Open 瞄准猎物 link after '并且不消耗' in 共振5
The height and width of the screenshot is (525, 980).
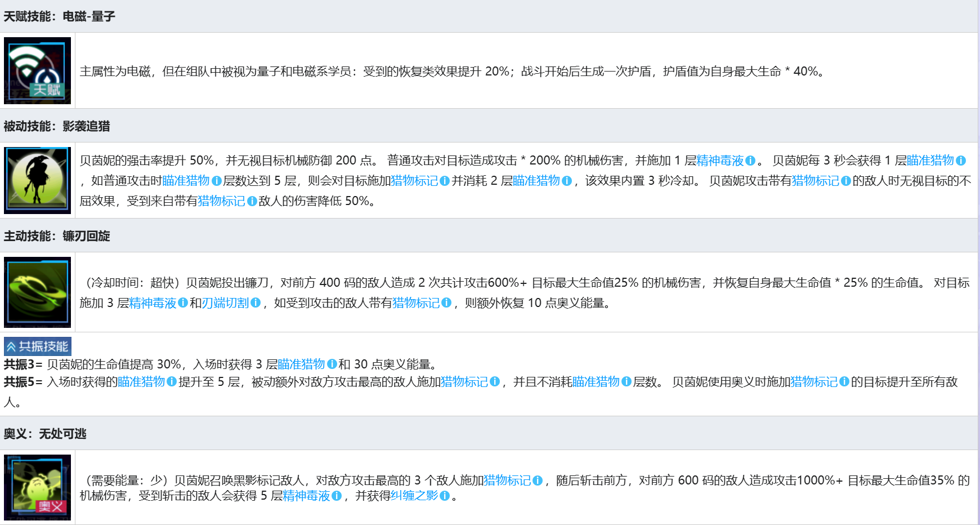point(596,382)
